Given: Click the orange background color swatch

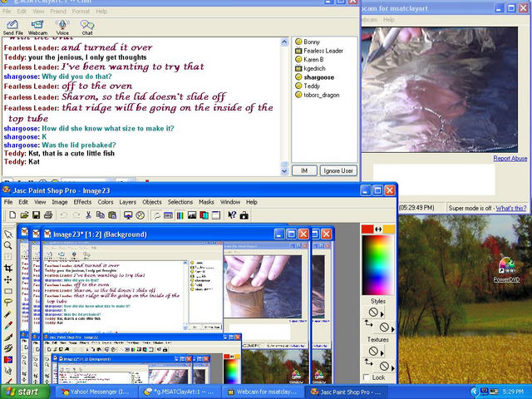Looking at the screenshot, I should click(389, 229).
